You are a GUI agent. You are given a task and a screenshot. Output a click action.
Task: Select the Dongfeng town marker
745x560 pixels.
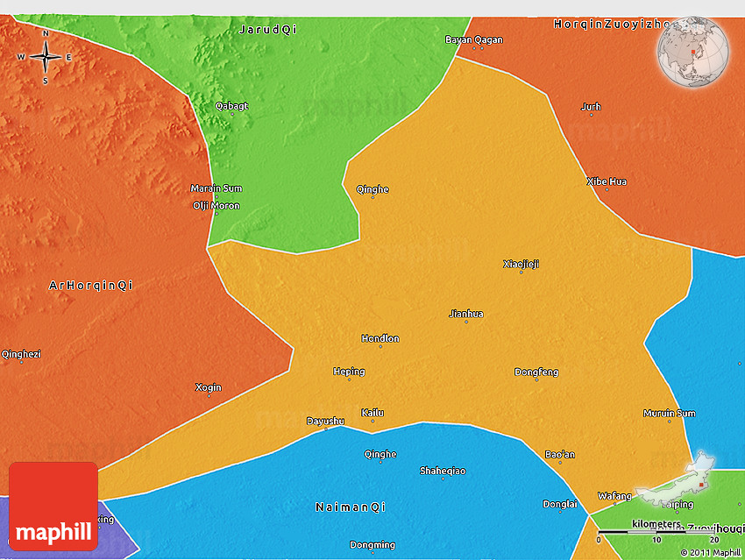[536, 379]
